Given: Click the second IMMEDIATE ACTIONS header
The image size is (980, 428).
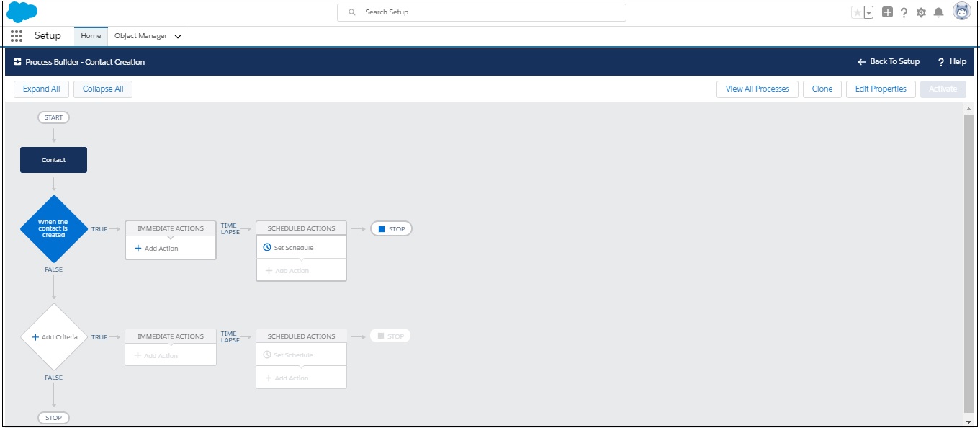Looking at the screenshot, I should coord(171,336).
